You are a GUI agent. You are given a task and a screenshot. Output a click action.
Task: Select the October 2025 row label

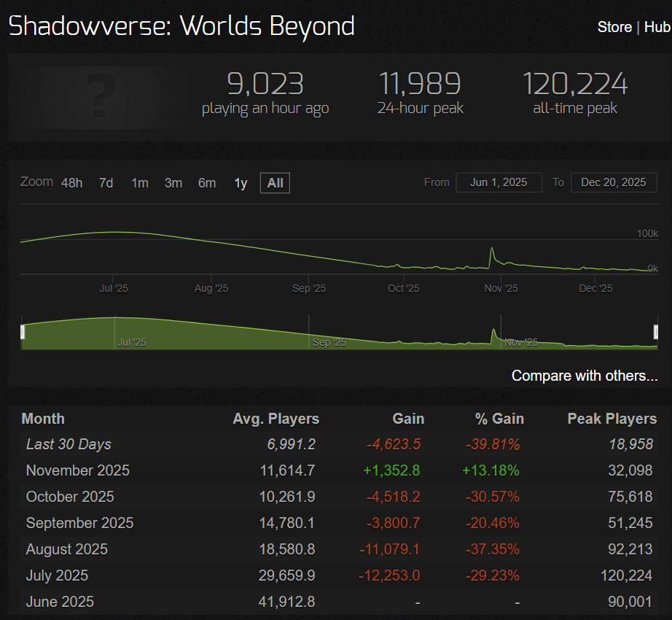coord(70,497)
